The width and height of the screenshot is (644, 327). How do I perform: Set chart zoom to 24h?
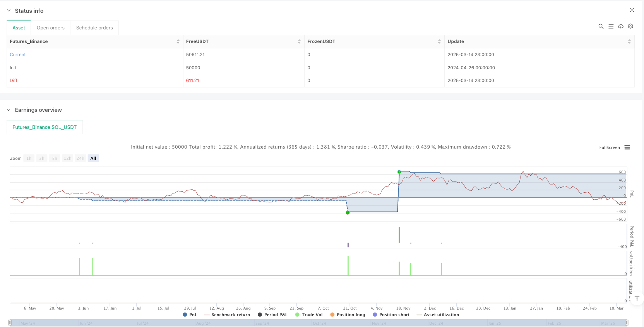coord(80,158)
